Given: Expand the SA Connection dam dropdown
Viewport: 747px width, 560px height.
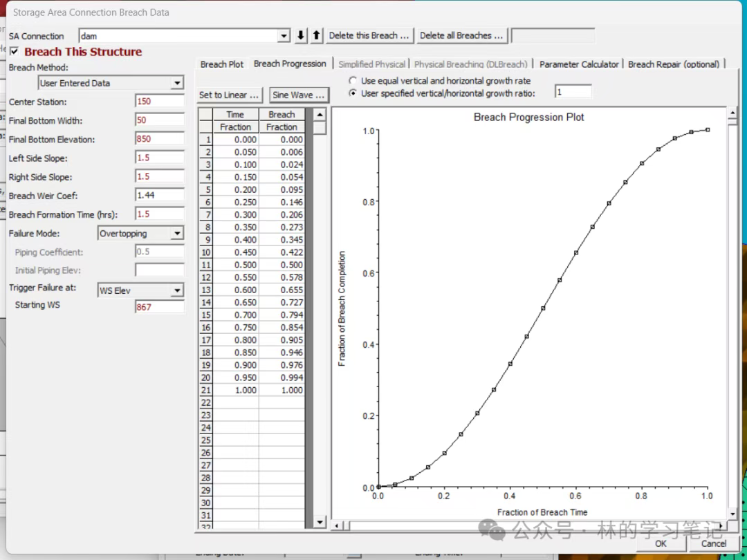Looking at the screenshot, I should tap(284, 36).
